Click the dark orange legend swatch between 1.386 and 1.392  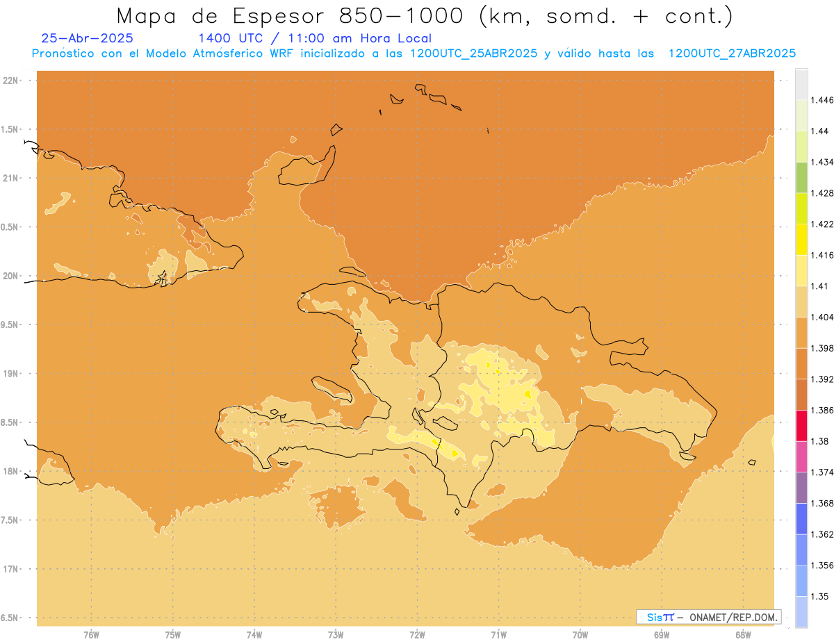coord(801,395)
